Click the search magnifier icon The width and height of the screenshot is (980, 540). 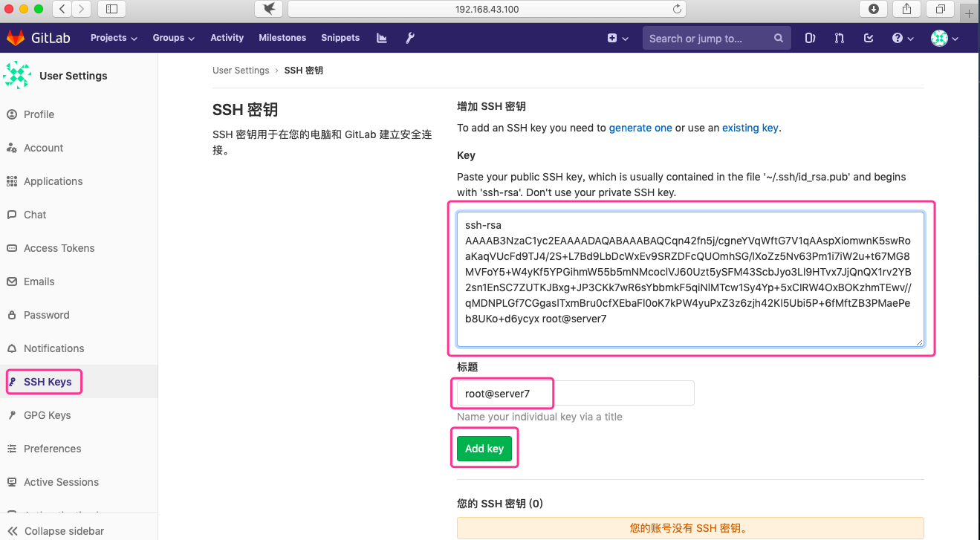coord(778,39)
